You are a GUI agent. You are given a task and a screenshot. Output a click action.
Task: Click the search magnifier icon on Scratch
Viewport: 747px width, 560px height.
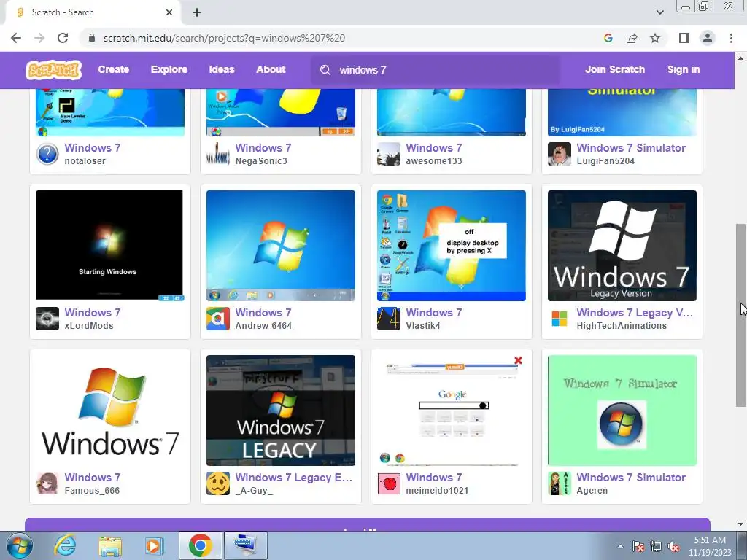(x=325, y=70)
